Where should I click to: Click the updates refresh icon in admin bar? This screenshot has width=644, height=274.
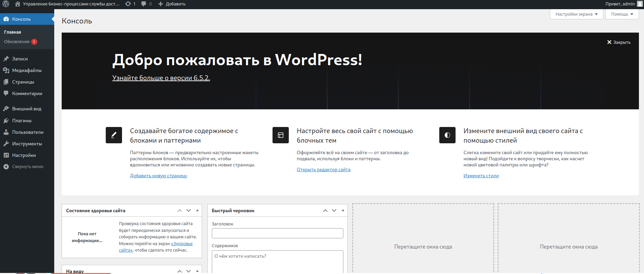click(x=128, y=4)
